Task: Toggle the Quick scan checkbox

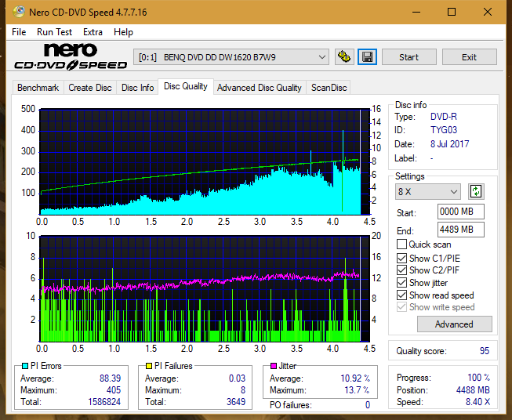Action: pyautogui.click(x=401, y=244)
